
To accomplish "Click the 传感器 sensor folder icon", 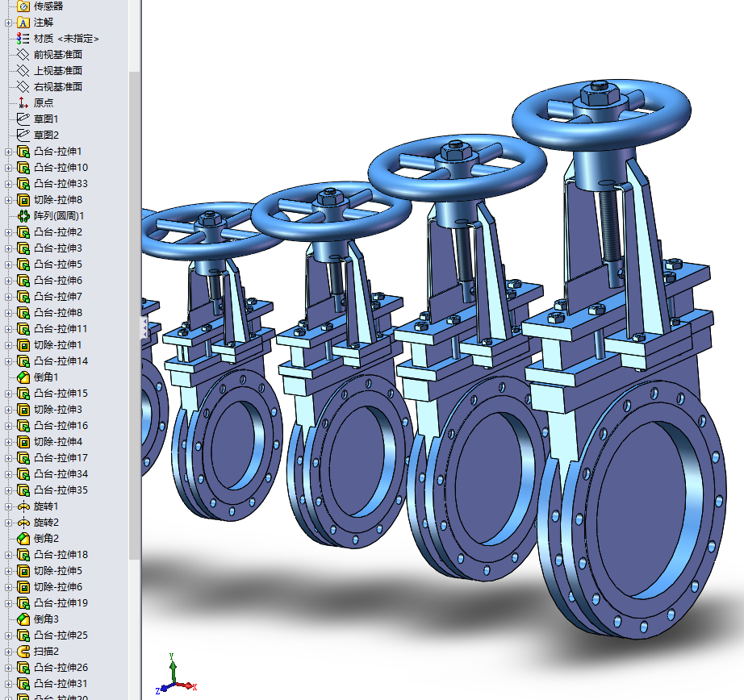I will [23, 6].
